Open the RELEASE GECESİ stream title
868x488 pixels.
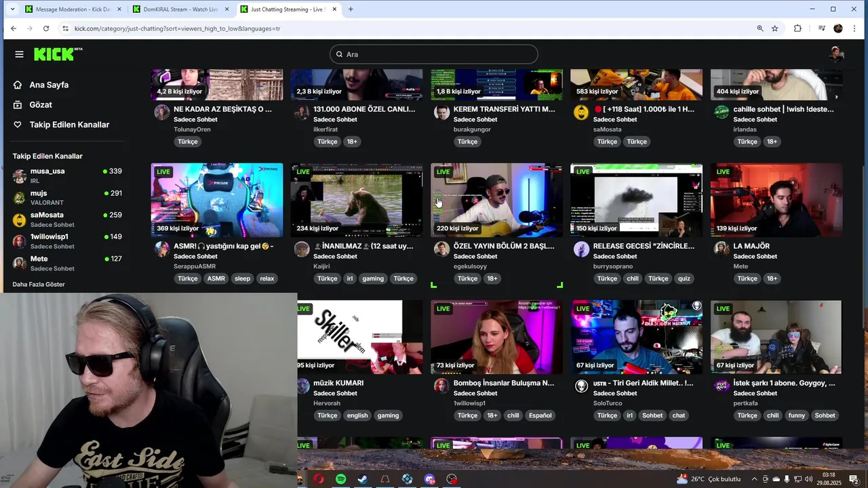pyautogui.click(x=644, y=246)
